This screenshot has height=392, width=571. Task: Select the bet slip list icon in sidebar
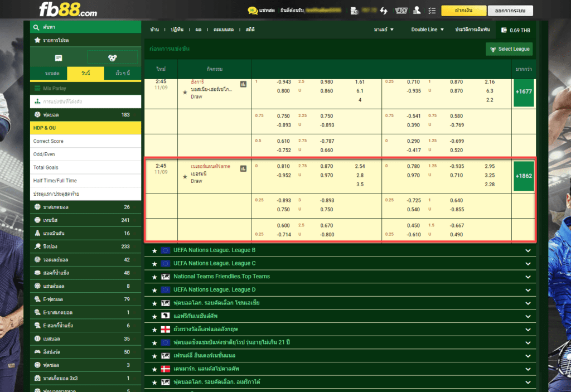click(58, 58)
